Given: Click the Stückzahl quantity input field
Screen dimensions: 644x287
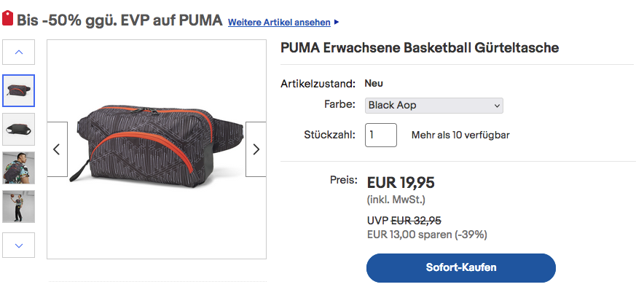Looking at the screenshot, I should (381, 135).
